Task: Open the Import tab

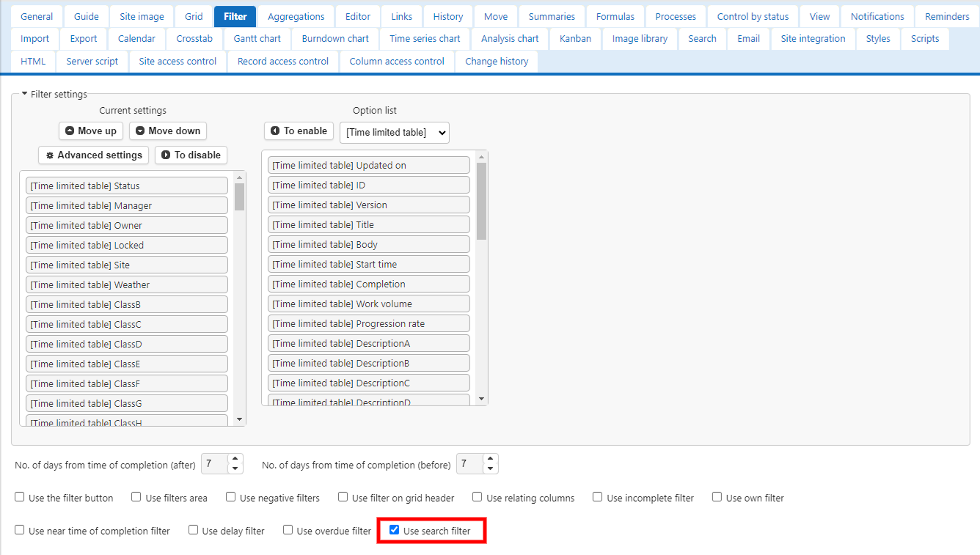Action: click(x=35, y=38)
